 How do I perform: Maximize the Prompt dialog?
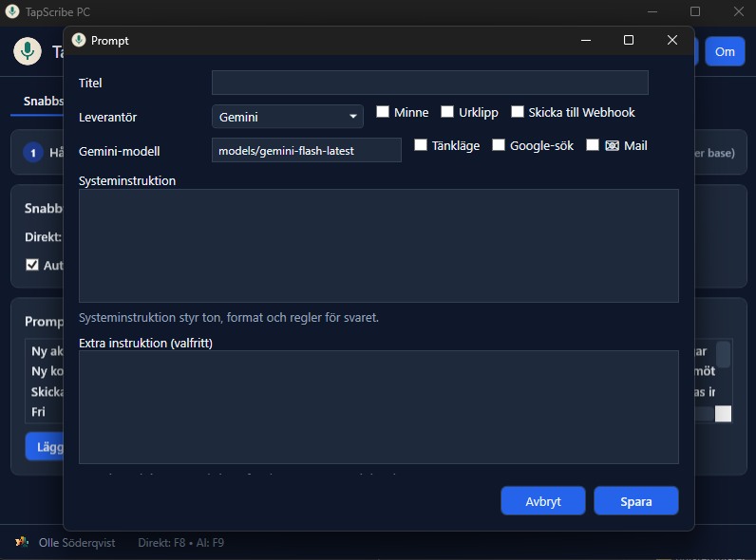tap(629, 40)
